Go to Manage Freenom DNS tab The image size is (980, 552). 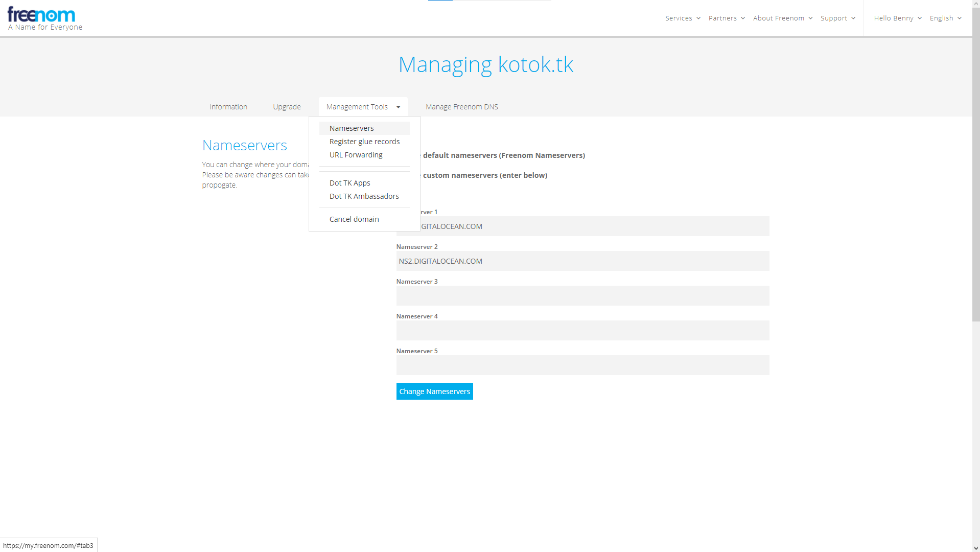[x=461, y=107]
